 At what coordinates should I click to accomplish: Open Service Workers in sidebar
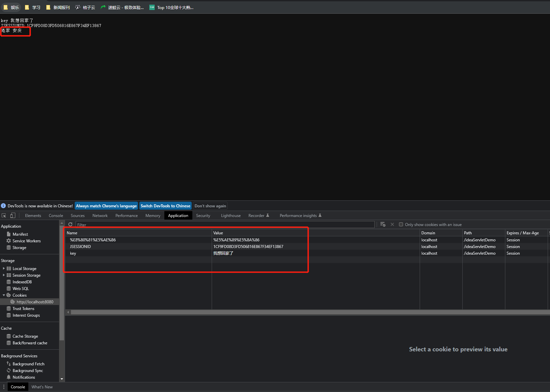click(x=27, y=241)
